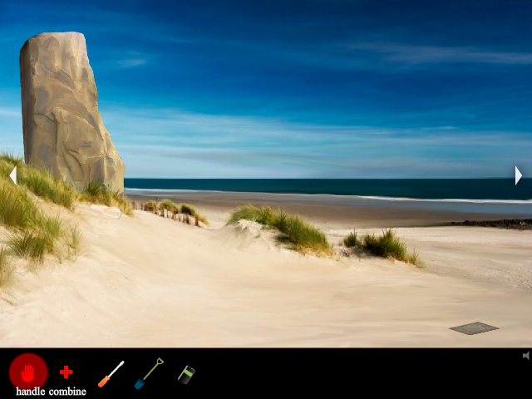
Task: Select the red hand handle tool
Action: 28,372
